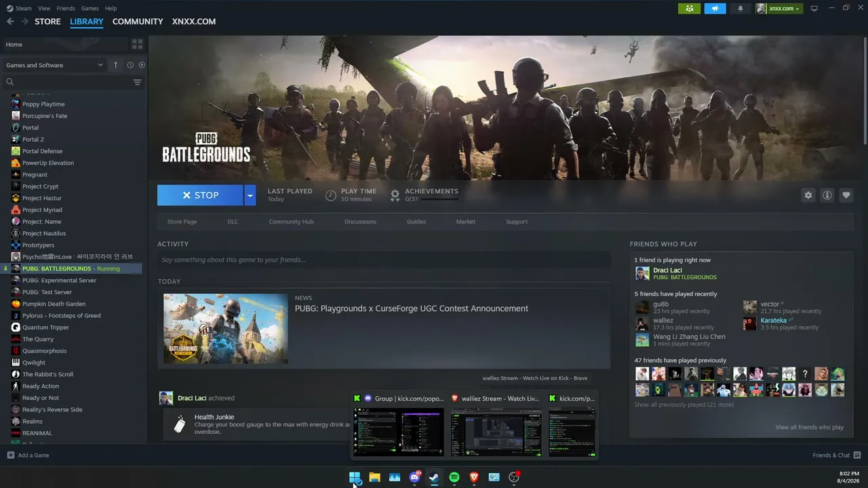Open the Games and Software filter dropdown
868x488 pixels.
(54, 65)
